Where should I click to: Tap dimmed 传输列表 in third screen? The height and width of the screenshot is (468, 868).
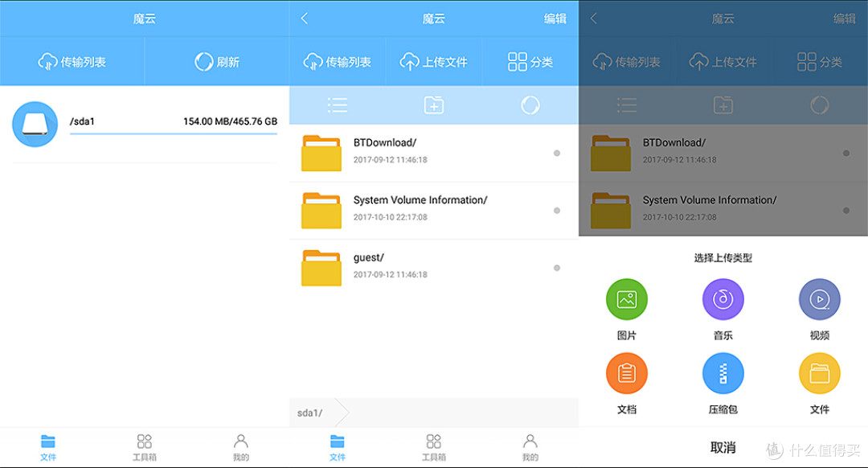click(x=627, y=61)
